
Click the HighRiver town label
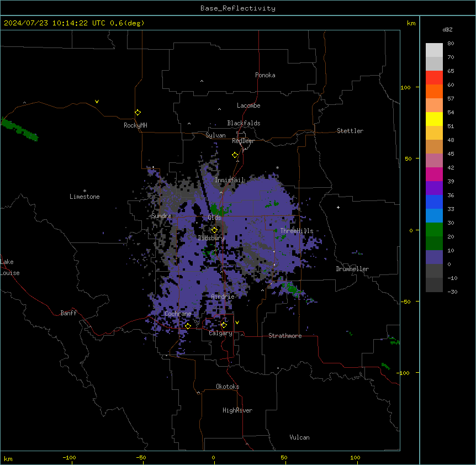[x=237, y=410]
